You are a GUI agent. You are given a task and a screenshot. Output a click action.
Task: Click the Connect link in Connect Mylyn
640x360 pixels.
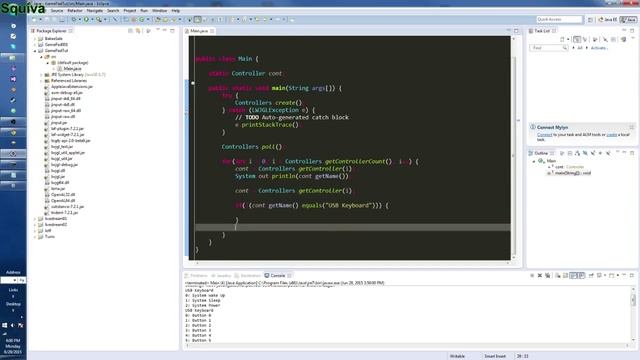click(x=544, y=135)
